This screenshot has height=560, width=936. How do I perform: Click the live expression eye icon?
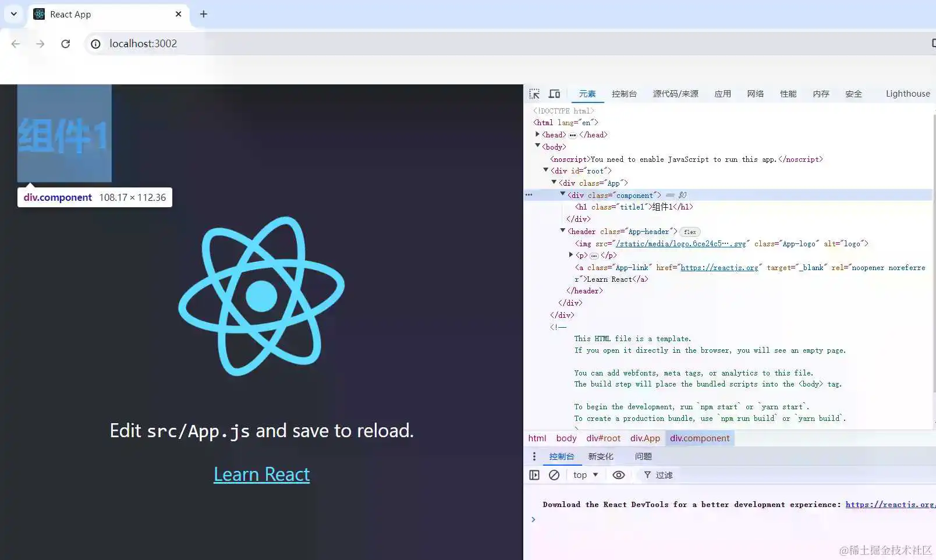coord(619,475)
